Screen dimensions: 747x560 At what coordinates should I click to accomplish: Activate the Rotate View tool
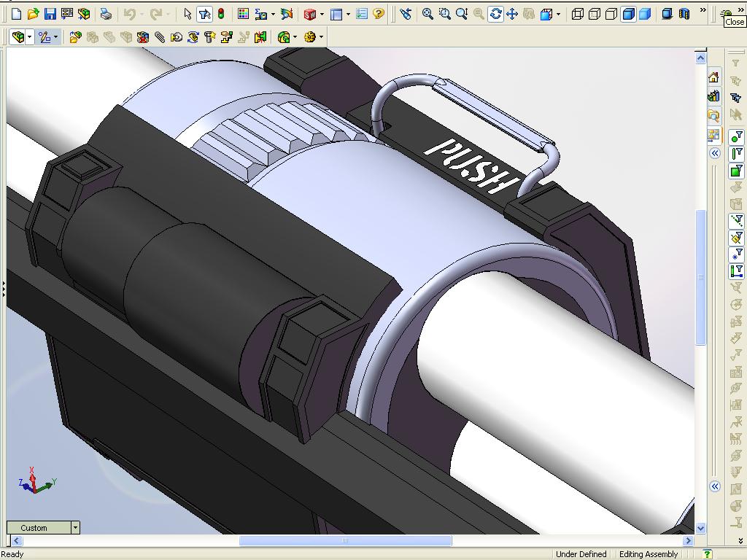click(x=495, y=14)
